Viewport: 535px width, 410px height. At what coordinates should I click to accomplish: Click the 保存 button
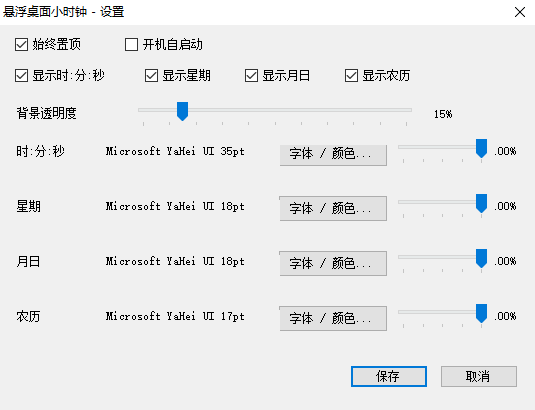tap(389, 377)
